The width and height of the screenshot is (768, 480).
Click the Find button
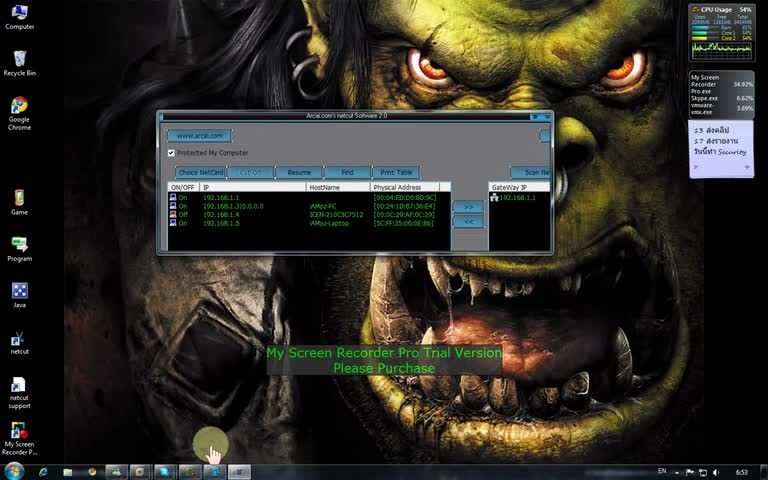[347, 172]
